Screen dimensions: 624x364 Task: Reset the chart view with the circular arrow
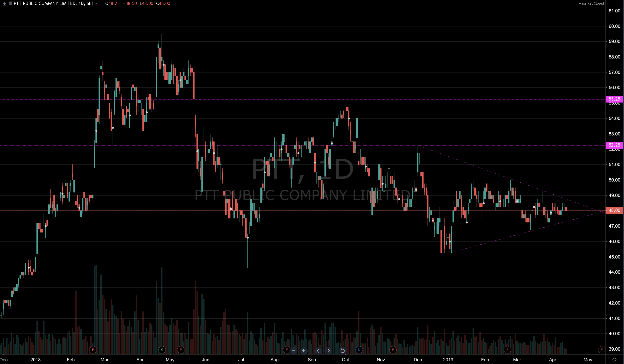click(343, 350)
